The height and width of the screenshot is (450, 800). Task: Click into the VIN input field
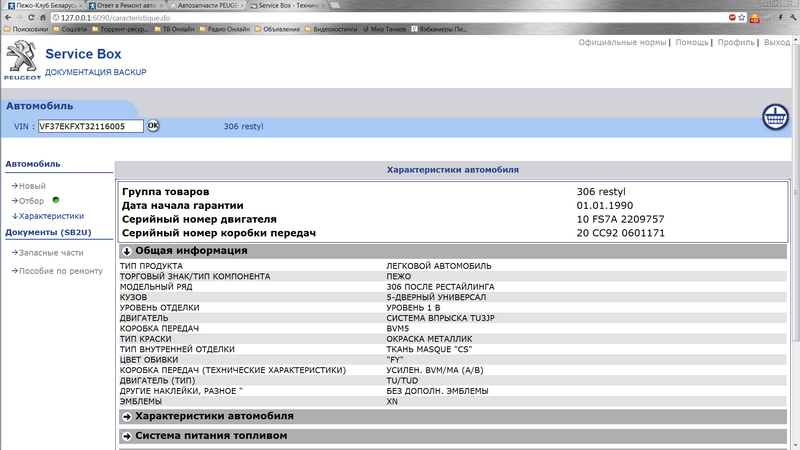(x=90, y=126)
